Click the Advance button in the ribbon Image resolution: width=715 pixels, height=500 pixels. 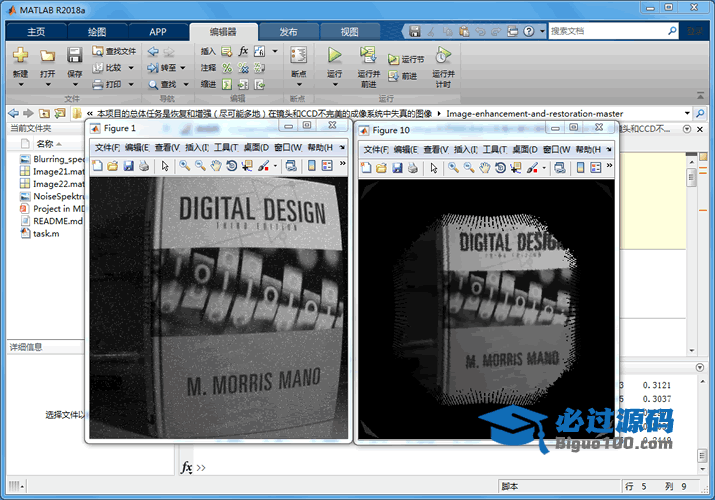[403, 76]
